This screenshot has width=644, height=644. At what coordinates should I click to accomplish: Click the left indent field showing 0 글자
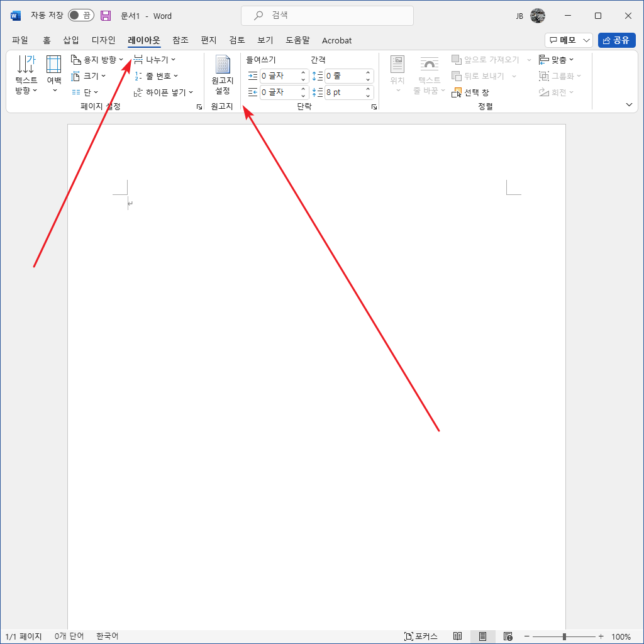click(x=281, y=76)
